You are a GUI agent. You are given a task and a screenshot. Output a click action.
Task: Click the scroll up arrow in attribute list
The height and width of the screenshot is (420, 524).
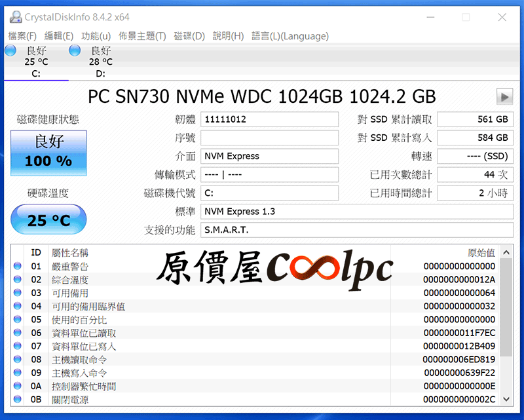pos(506,252)
